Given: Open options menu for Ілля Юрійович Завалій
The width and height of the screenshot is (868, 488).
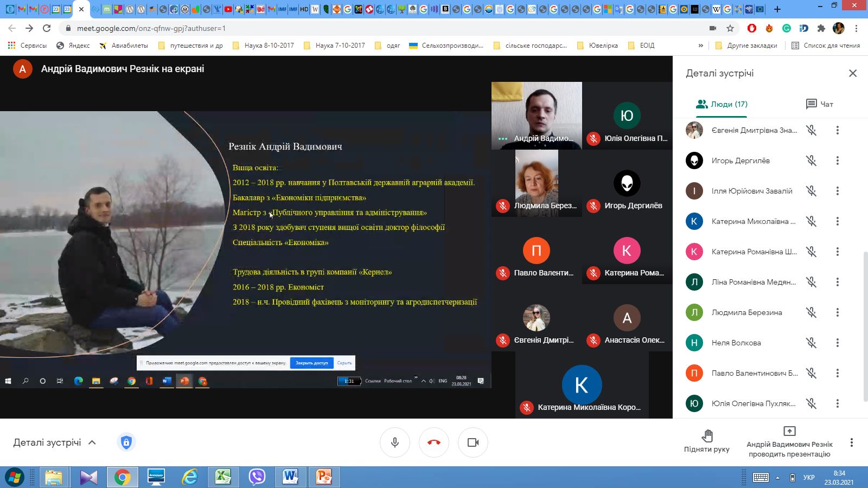Looking at the screenshot, I should [838, 191].
